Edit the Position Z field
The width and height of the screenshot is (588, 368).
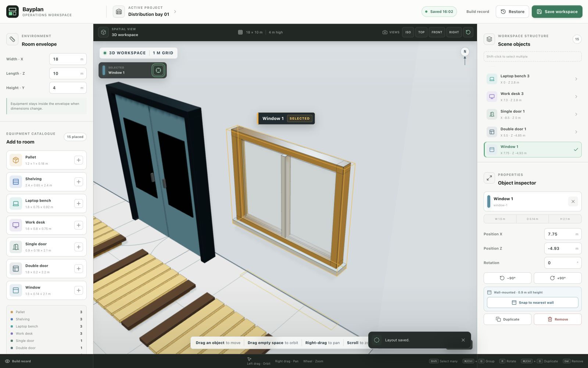[x=563, y=248]
